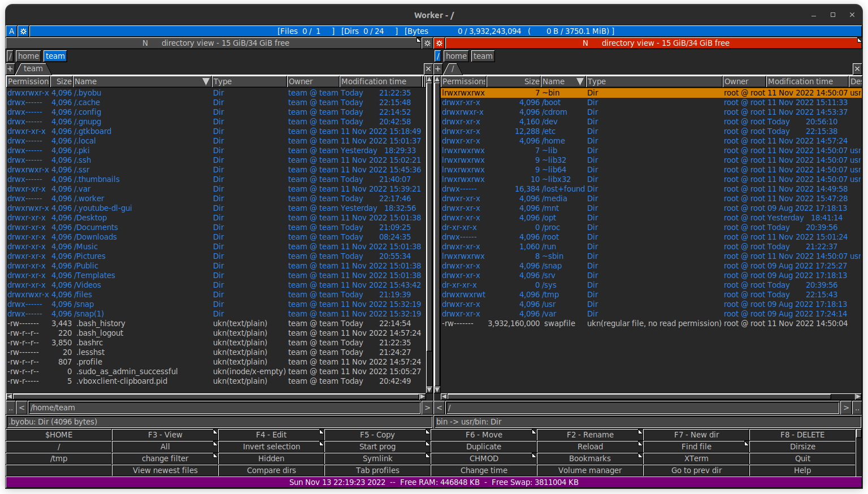Viewport: 868px width, 494px height.
Task: Toggle Hidden files display
Action: click(271, 458)
